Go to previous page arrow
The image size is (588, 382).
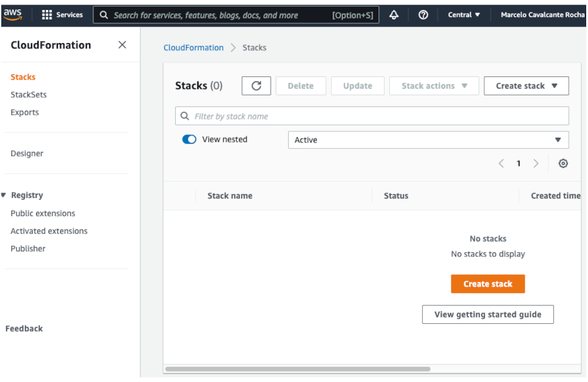[501, 163]
